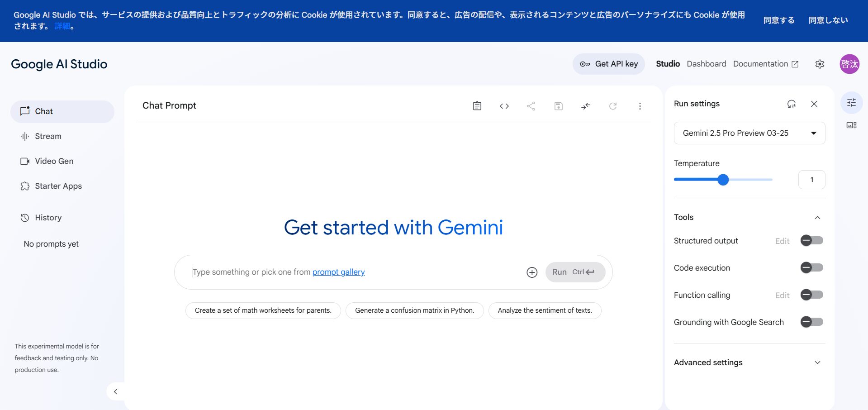This screenshot has height=410, width=868.
Task: Turn on Function calling switch
Action: 811,295
